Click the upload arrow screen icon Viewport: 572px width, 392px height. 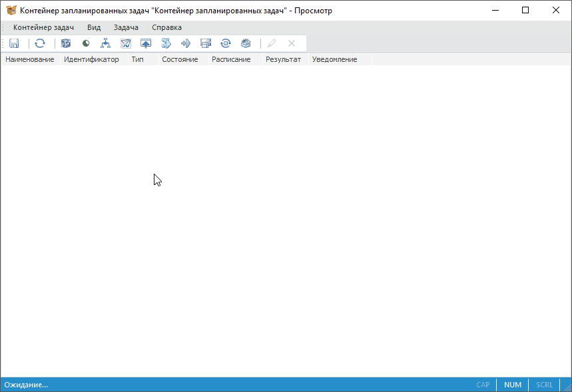pos(146,43)
